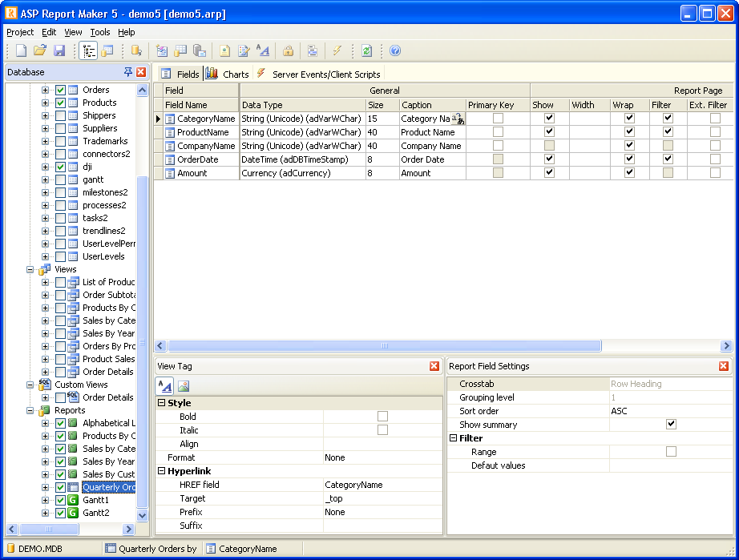
Task: Click the lightning bolt generate icon
Action: pos(337,50)
